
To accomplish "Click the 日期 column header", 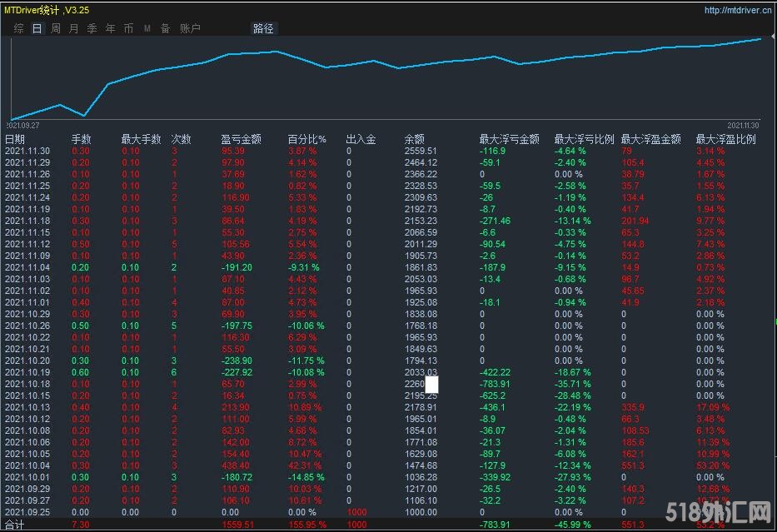I will pos(15,139).
